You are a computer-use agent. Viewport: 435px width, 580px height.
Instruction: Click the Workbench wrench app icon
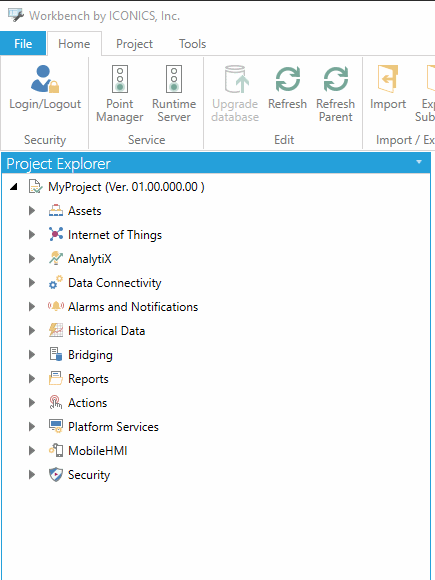16,16
